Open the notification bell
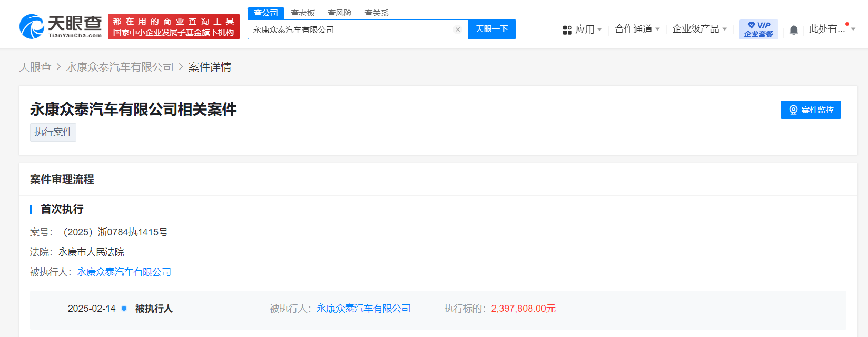Viewport: 868px width, 337px height. [x=794, y=30]
